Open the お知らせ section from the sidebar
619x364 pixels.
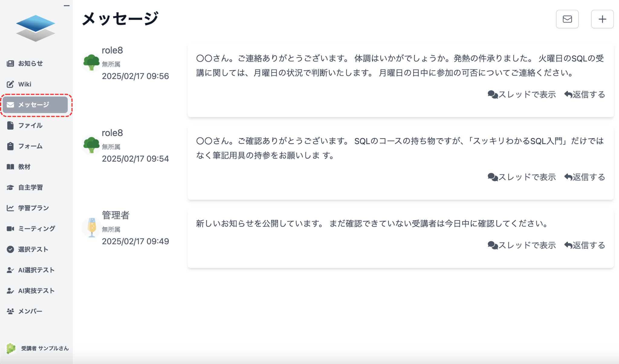(30, 63)
